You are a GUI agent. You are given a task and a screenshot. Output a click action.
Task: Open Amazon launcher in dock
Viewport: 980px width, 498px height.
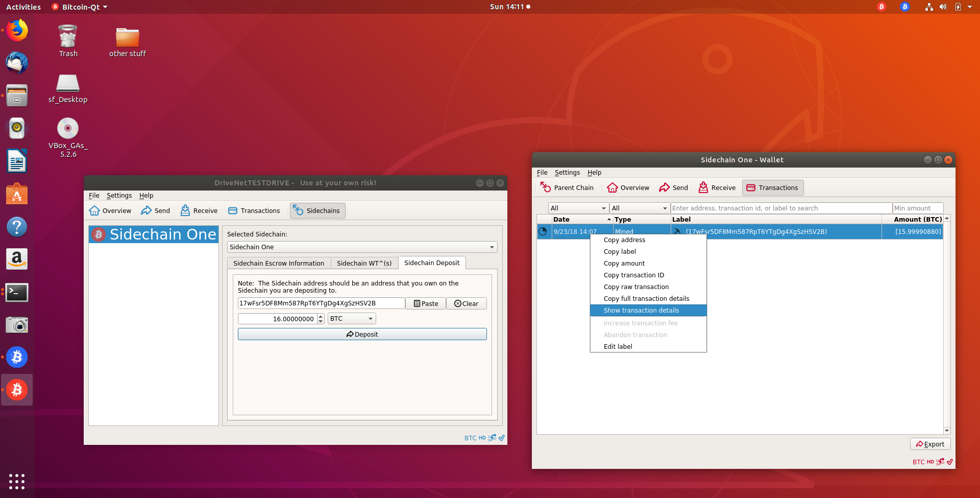pos(17,259)
